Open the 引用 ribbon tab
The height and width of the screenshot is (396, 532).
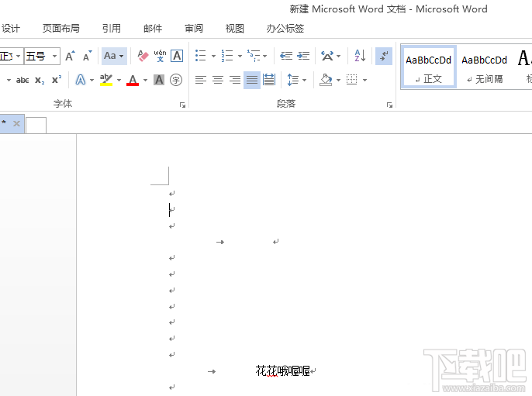coord(112,29)
